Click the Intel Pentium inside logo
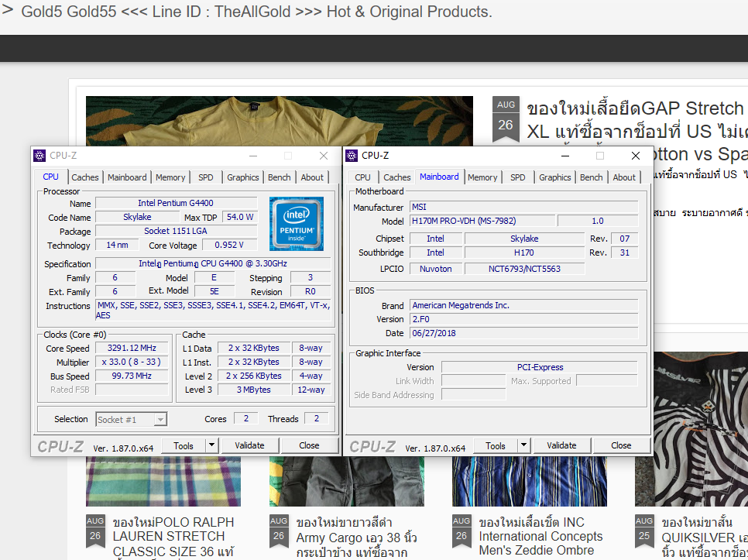The image size is (748, 560). click(x=297, y=224)
